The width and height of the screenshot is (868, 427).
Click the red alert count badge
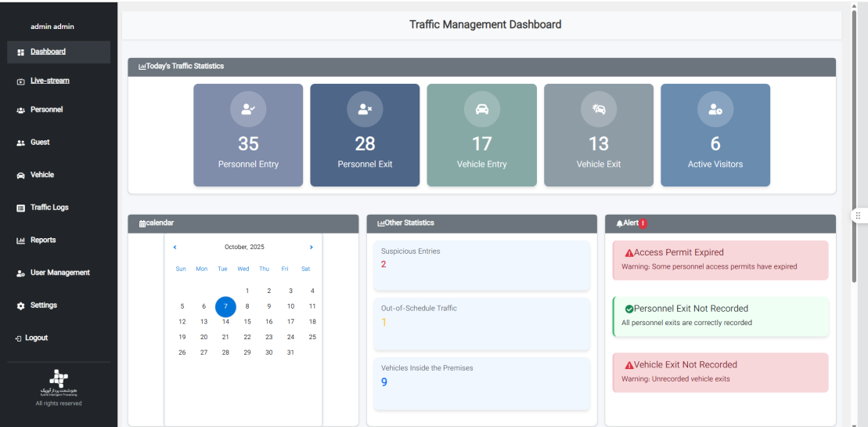click(x=643, y=223)
